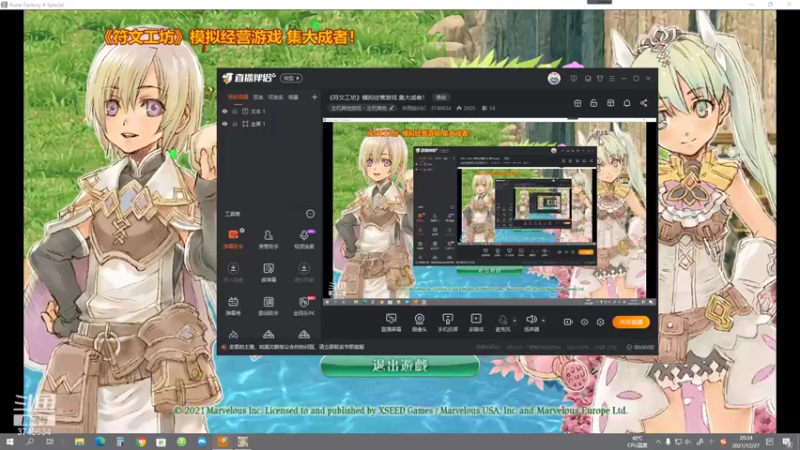This screenshot has width=800, height=450.
Task: Open the 房管助手 room manager tool
Action: (268, 239)
